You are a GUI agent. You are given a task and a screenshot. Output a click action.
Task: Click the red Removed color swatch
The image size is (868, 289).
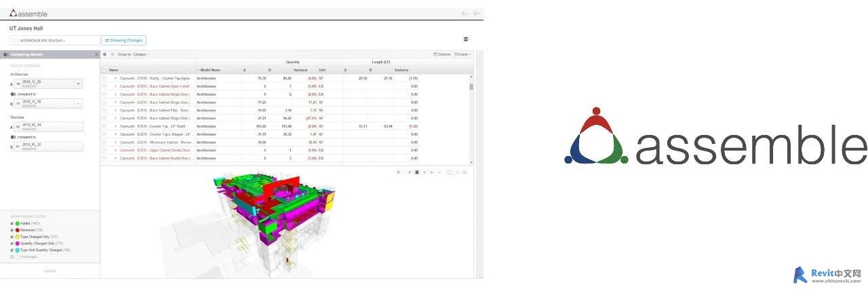coord(18,230)
